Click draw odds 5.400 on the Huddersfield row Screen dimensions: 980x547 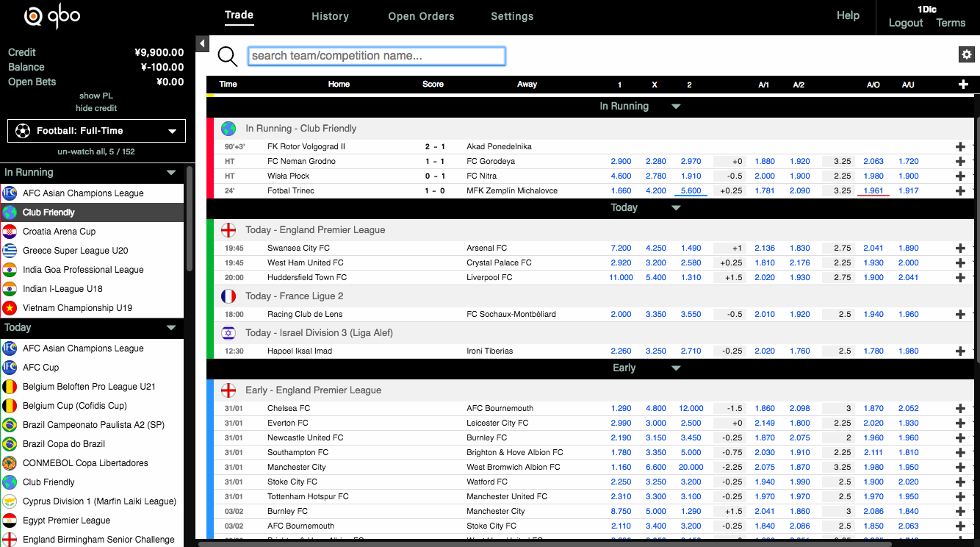(656, 277)
